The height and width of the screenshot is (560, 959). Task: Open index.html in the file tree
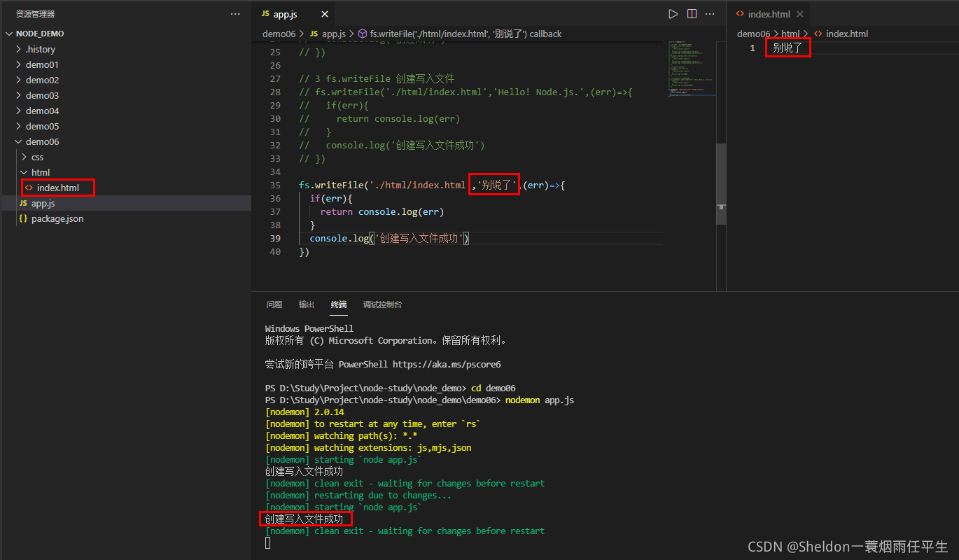pos(57,188)
